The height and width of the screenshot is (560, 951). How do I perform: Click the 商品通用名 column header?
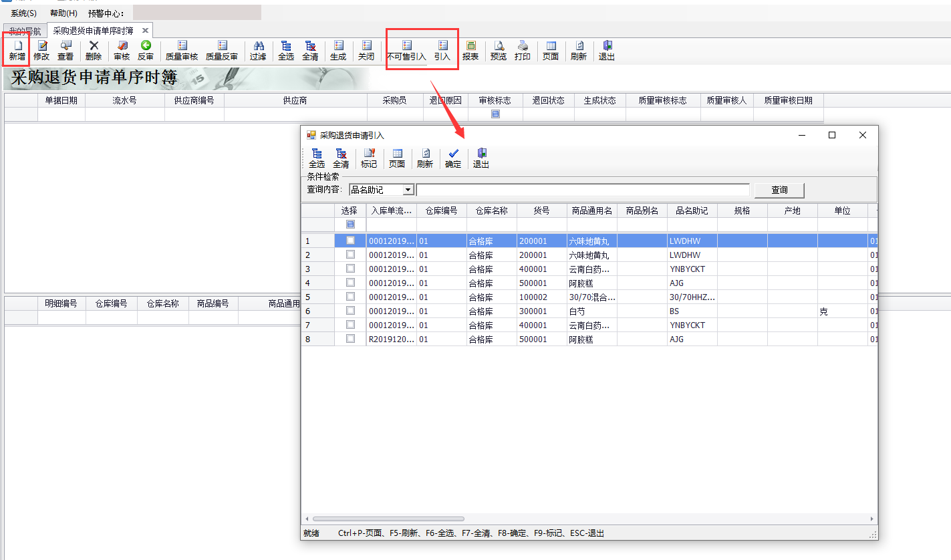click(591, 211)
